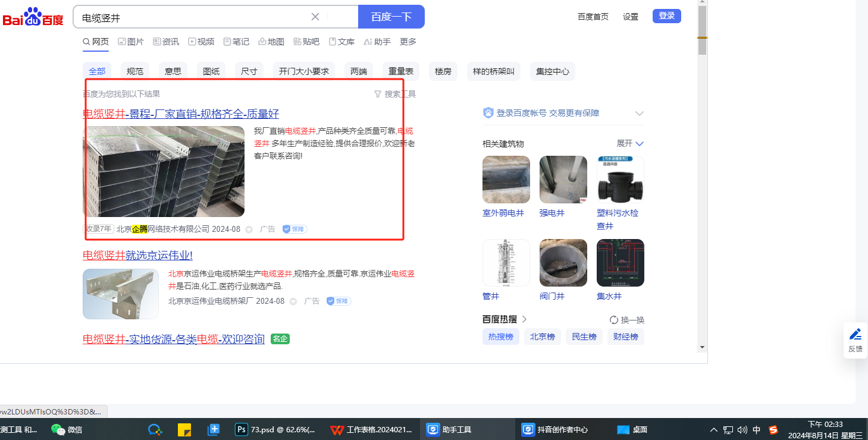The image size is (868, 440).
Task: Click the Baidu logo
Action: tap(33, 17)
